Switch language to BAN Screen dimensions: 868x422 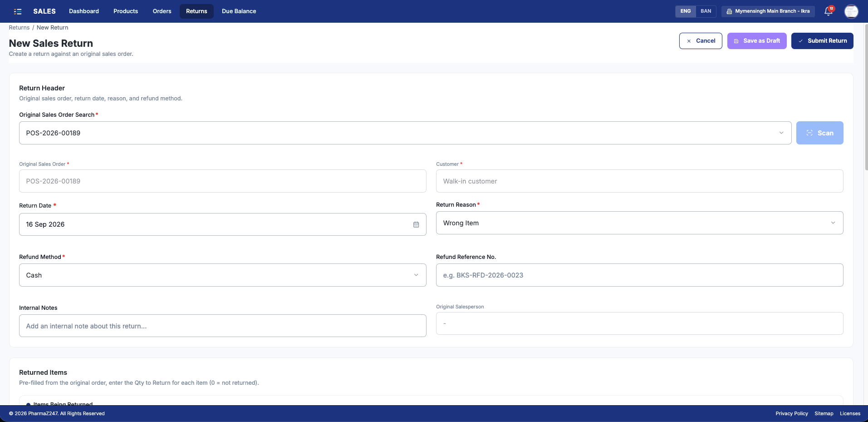(x=706, y=11)
